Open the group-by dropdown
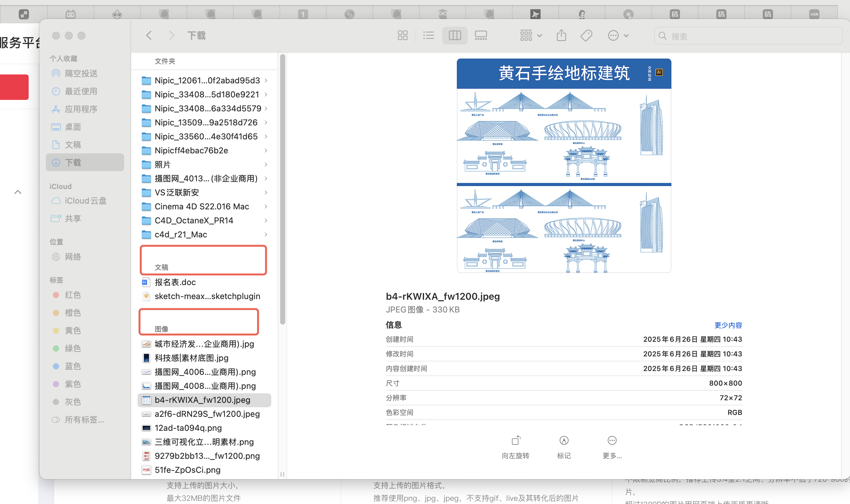850x504 pixels. click(x=531, y=35)
